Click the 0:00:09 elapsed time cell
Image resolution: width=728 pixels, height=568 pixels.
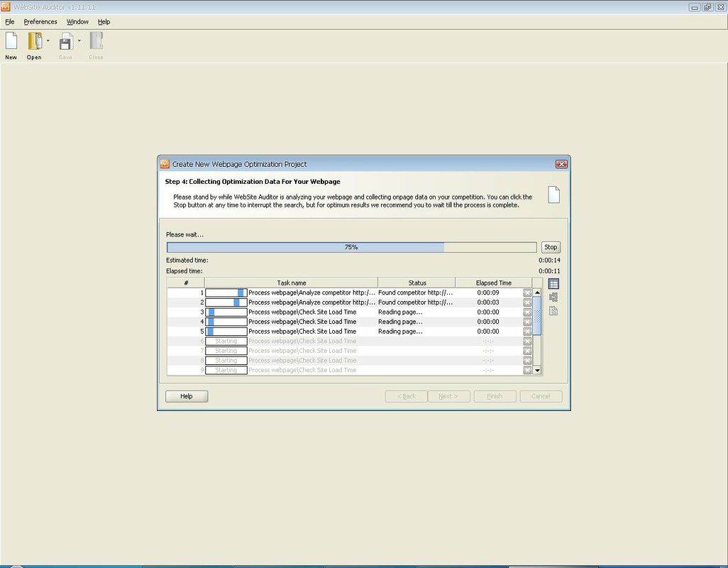[x=488, y=293]
